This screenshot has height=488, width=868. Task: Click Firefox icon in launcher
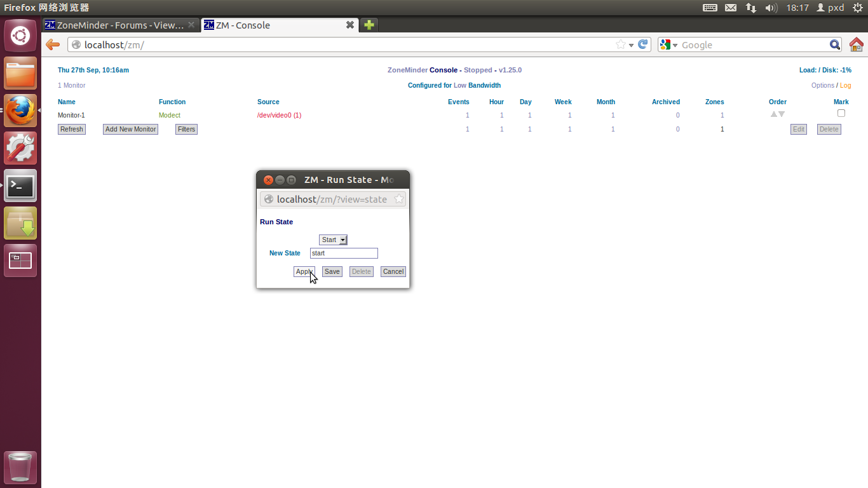click(20, 111)
